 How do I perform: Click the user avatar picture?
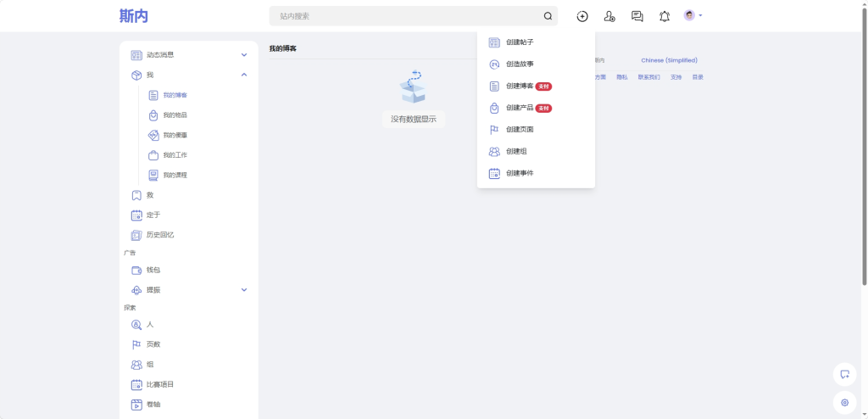[x=689, y=15]
